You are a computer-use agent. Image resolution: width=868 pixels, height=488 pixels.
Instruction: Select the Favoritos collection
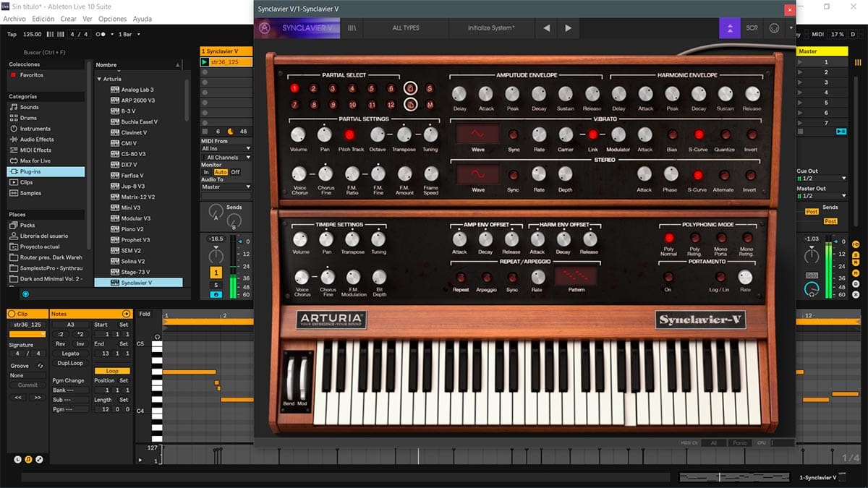(31, 75)
